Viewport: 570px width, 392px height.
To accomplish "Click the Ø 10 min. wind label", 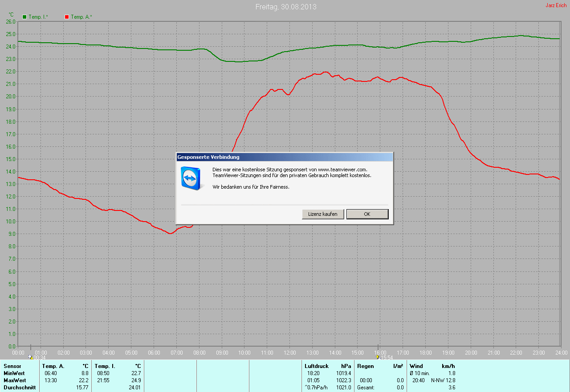I will (x=419, y=373).
